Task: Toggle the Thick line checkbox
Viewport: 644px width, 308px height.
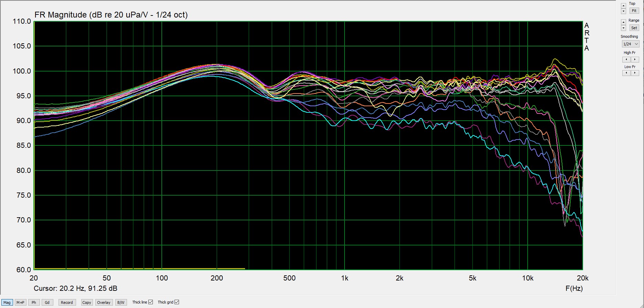Action: click(150, 302)
